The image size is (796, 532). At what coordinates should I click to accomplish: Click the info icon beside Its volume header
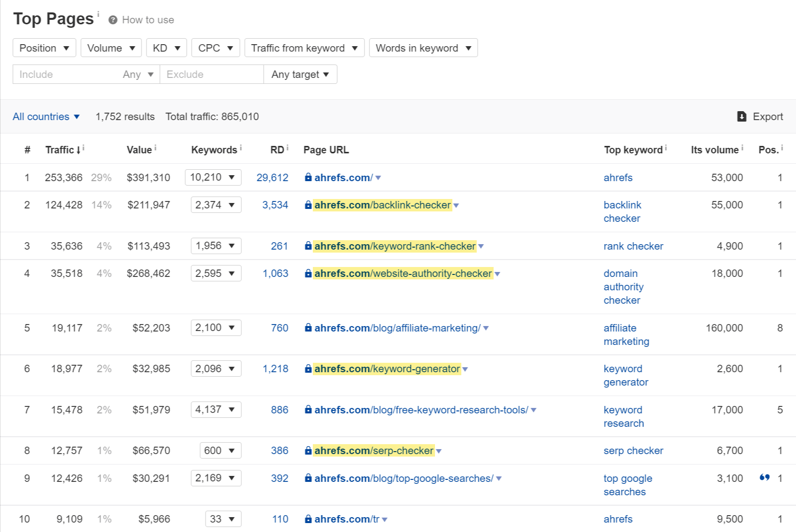tap(742, 148)
